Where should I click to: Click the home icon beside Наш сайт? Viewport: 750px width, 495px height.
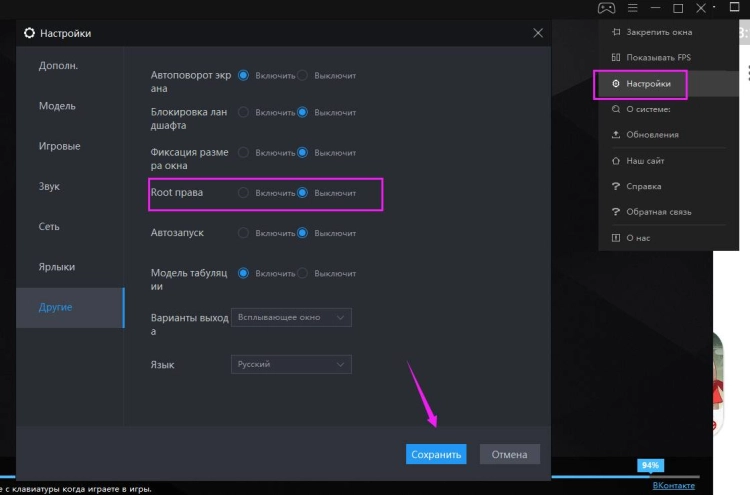616,160
